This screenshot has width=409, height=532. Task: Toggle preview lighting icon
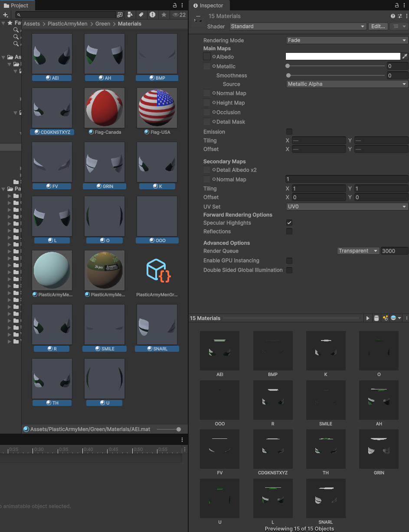[x=385, y=318]
